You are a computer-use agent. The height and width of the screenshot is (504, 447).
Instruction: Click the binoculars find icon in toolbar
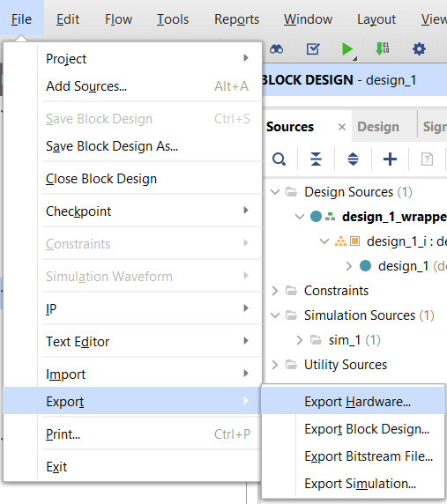click(277, 49)
